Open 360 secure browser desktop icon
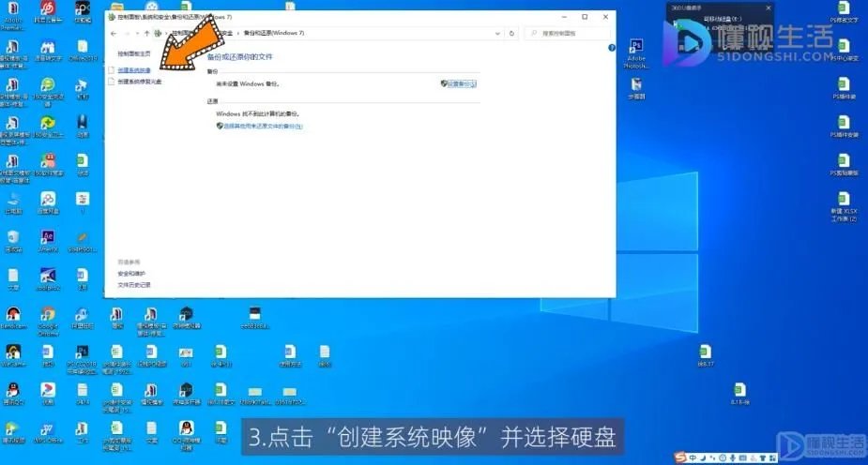 (48, 92)
